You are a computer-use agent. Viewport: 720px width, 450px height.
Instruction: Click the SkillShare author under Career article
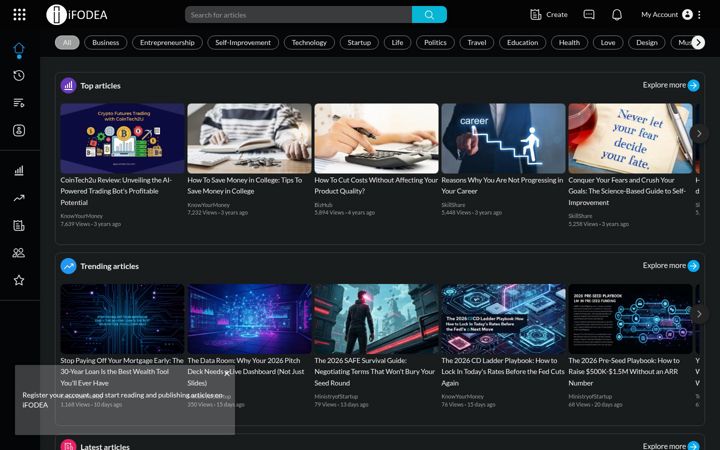click(453, 205)
